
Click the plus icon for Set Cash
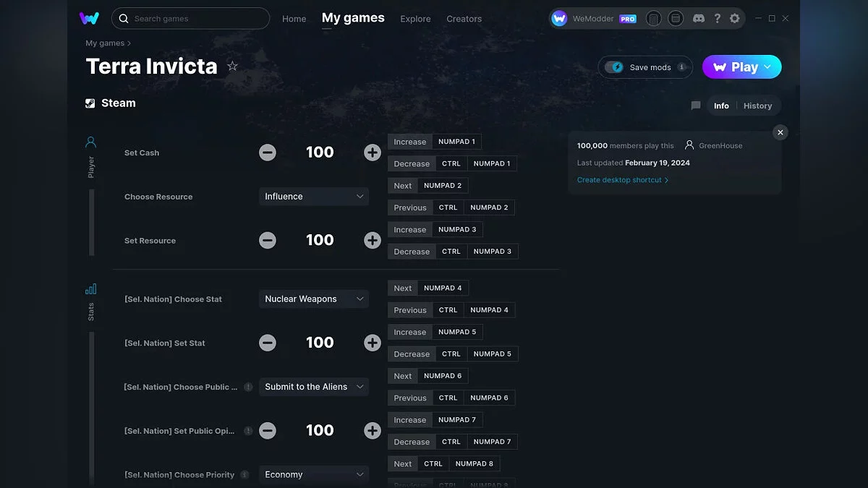coord(373,153)
